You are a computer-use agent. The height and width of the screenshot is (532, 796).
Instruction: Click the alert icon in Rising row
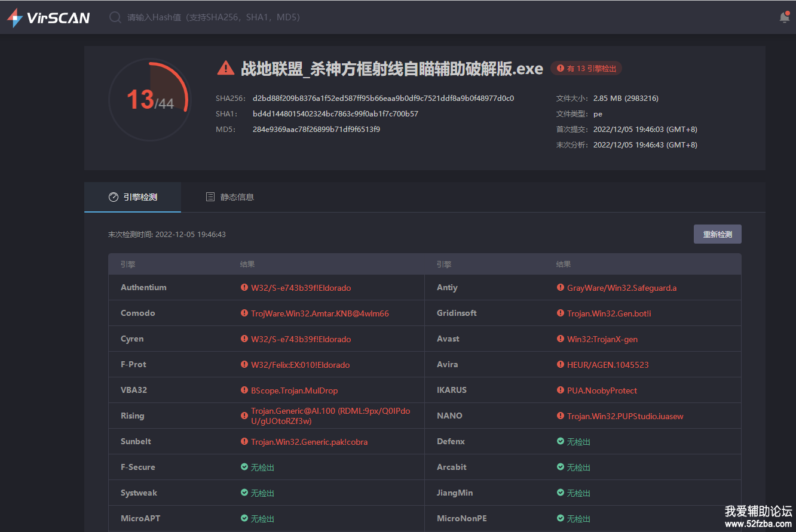(244, 416)
